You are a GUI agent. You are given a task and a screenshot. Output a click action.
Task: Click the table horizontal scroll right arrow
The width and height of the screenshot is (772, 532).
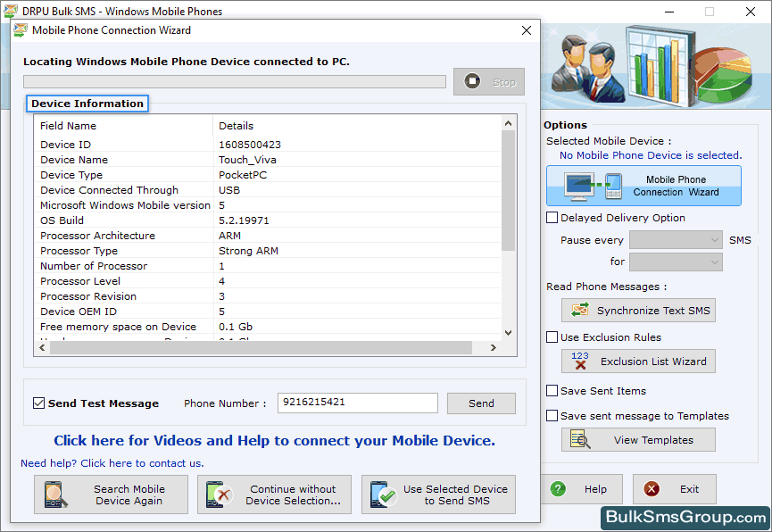[493, 347]
